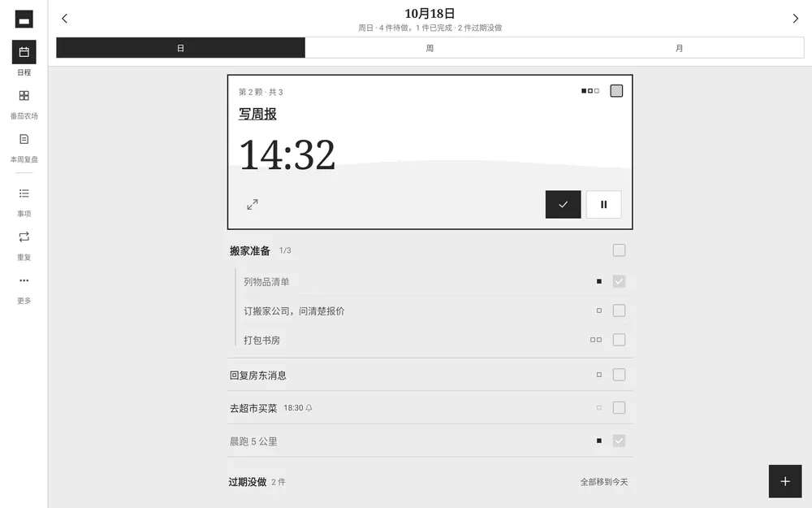Pause the 写周报 timer
812x508 pixels.
[604, 204]
